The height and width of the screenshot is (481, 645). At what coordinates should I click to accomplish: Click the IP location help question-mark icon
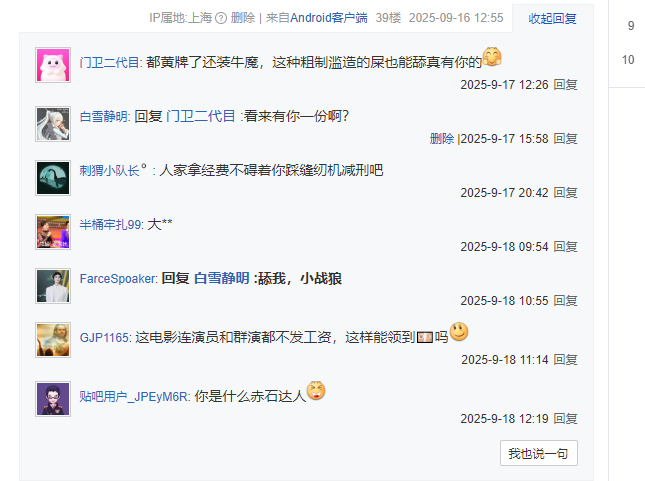tap(221, 18)
